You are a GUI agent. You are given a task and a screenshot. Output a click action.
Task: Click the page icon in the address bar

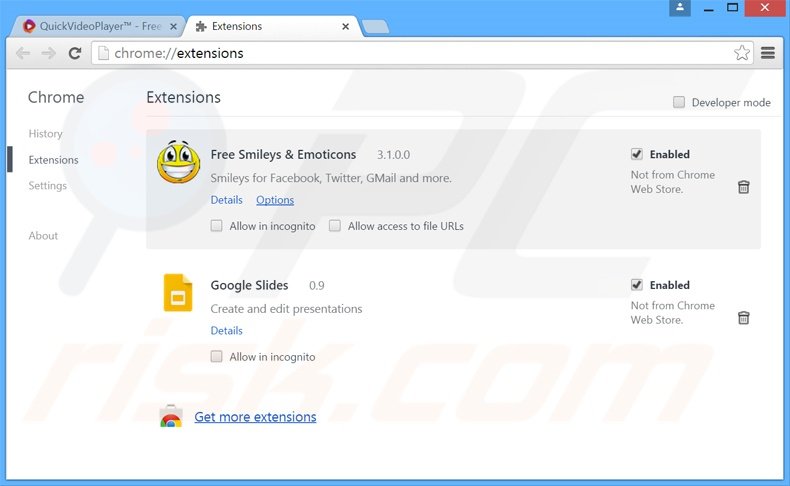103,53
